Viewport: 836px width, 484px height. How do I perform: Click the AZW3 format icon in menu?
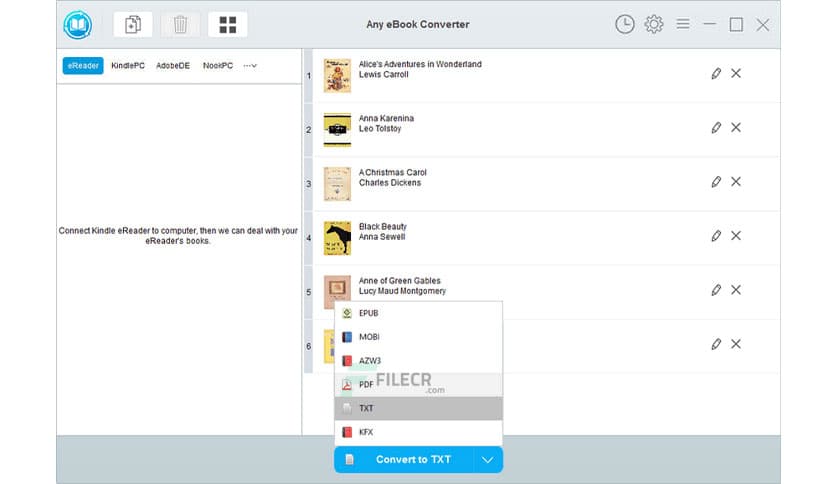pos(347,361)
